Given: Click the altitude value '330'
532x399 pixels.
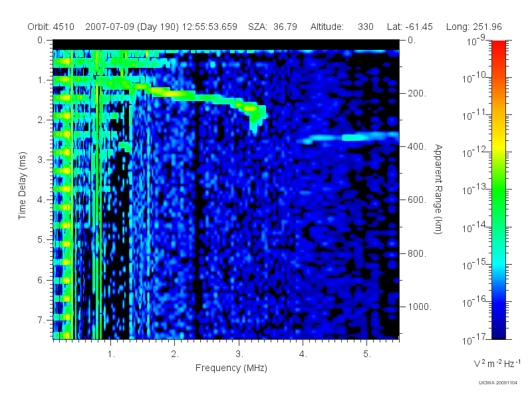Looking at the screenshot, I should pyautogui.click(x=365, y=27).
